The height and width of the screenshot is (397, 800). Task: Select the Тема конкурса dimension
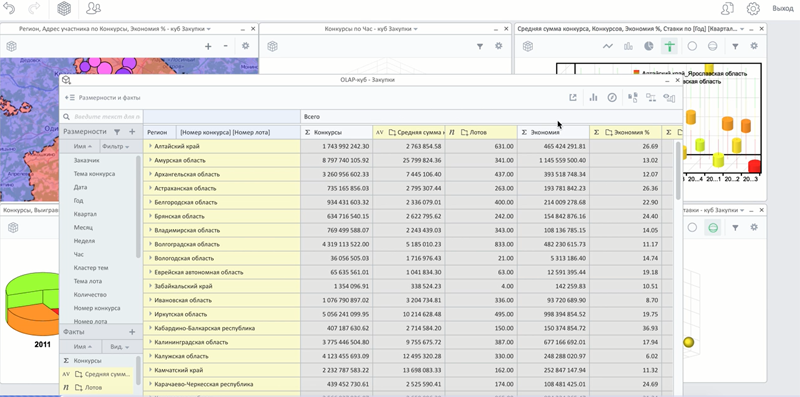(94, 173)
